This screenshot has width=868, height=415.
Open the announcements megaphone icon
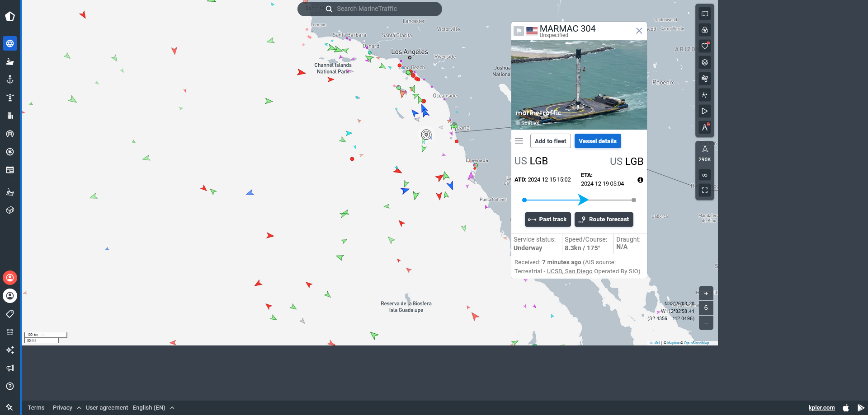(10, 368)
